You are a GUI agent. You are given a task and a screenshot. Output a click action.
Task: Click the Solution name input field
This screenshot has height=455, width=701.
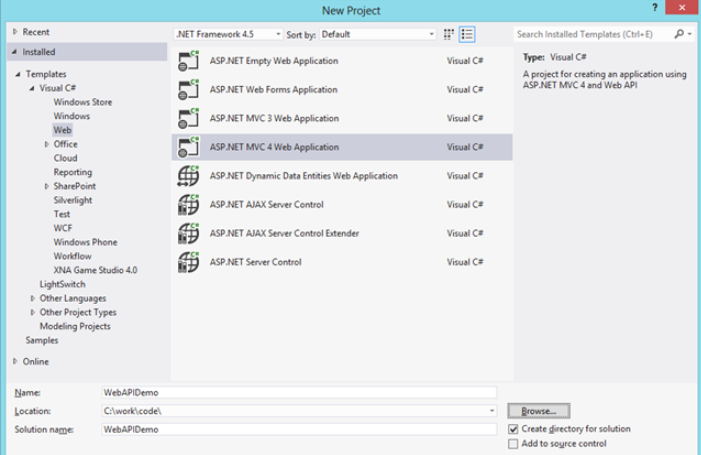tap(299, 429)
